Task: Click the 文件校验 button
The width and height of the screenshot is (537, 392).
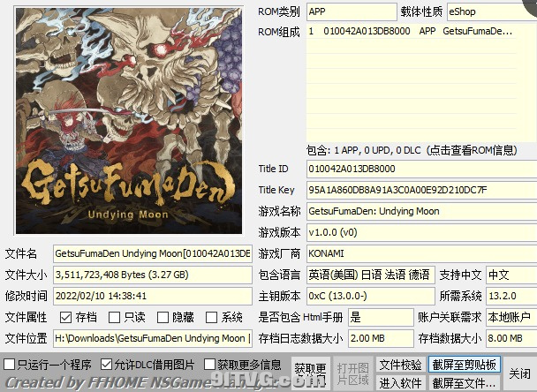Action: (400, 365)
